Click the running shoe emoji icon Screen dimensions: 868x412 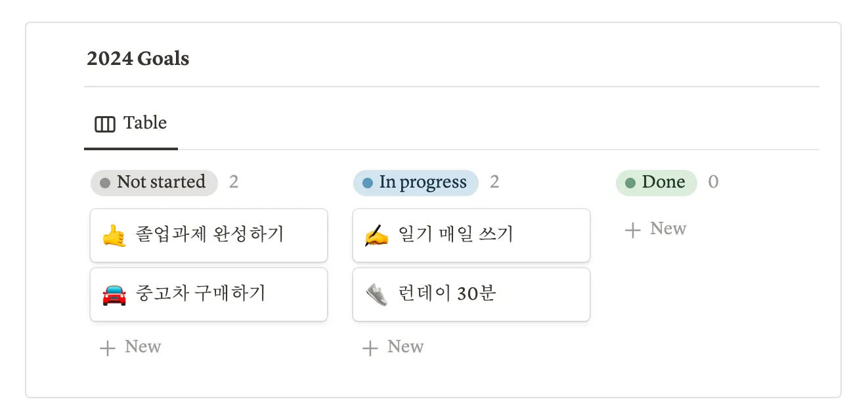tap(377, 294)
